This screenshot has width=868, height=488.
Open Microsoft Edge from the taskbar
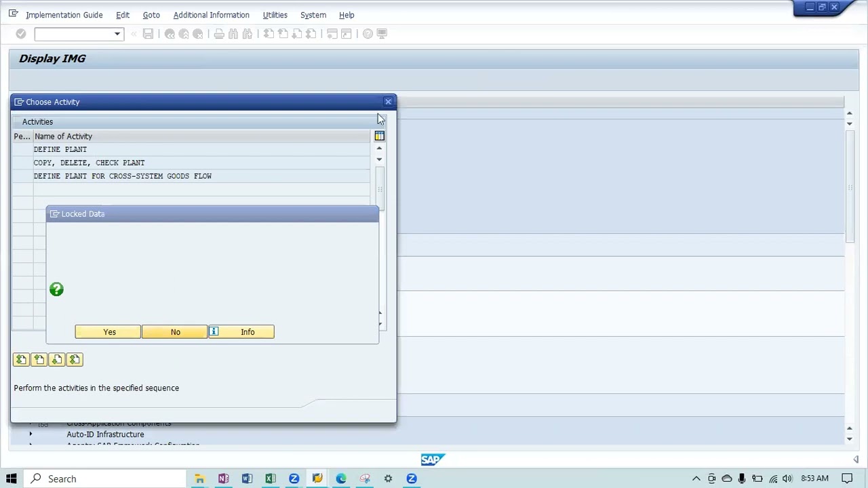[x=341, y=479]
